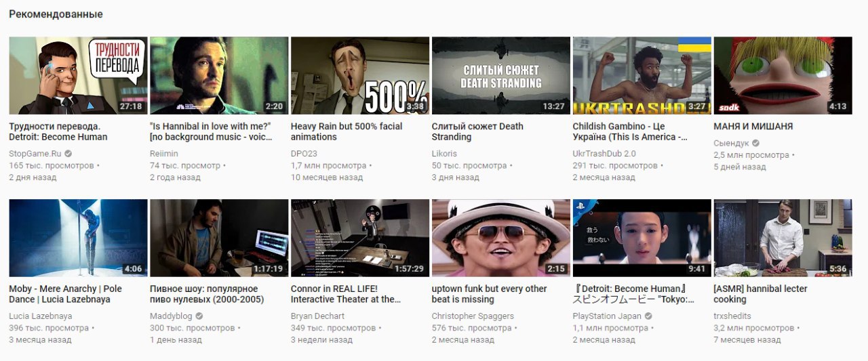This screenshot has height=361, width=868.
Task: Open the Hannibal in love thumbnail
Action: 219,75
